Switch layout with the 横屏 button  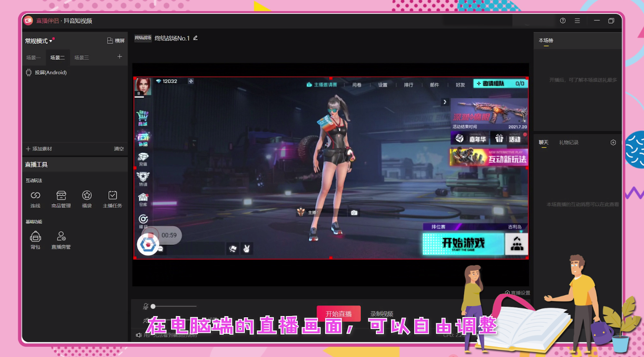(116, 41)
